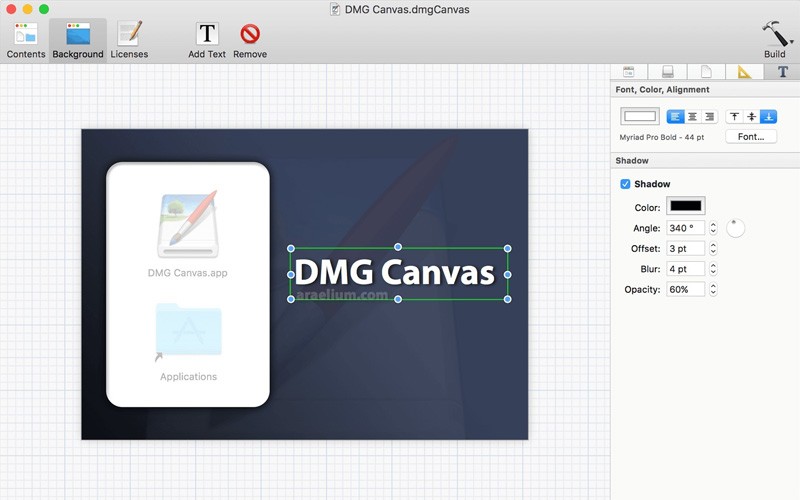Open the window inspector tab
Viewport: 800px width, 500px height.
coord(629,72)
